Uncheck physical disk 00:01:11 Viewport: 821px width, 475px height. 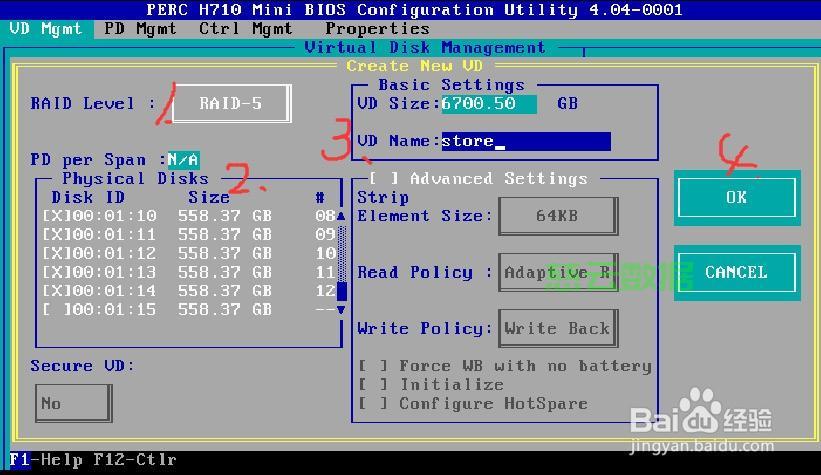coord(54,235)
